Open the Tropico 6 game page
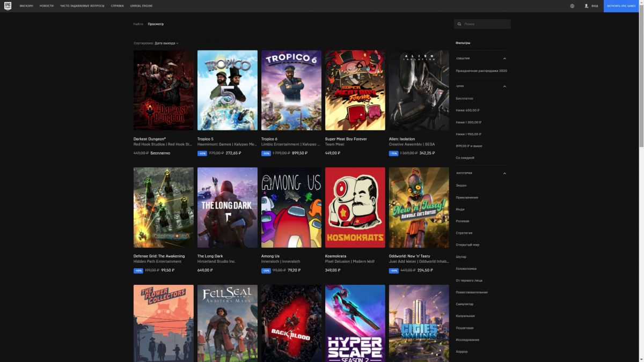Image resolution: width=644 pixels, height=362 pixels. 291,90
